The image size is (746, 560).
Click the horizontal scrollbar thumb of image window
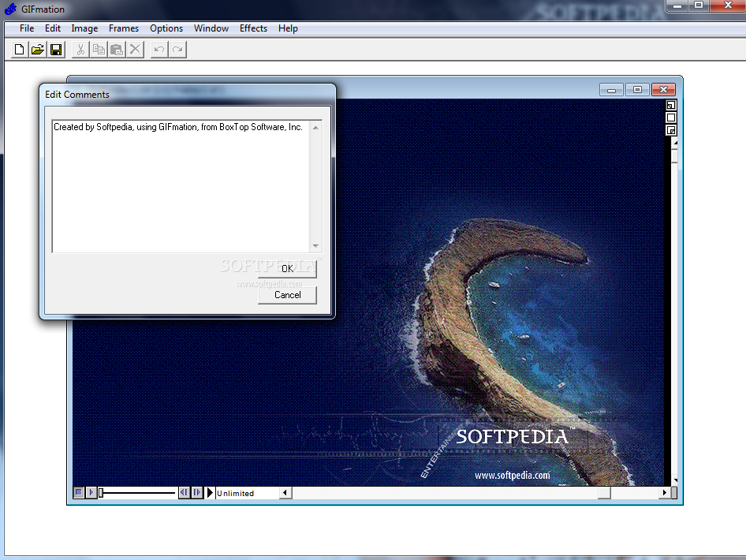tap(604, 493)
